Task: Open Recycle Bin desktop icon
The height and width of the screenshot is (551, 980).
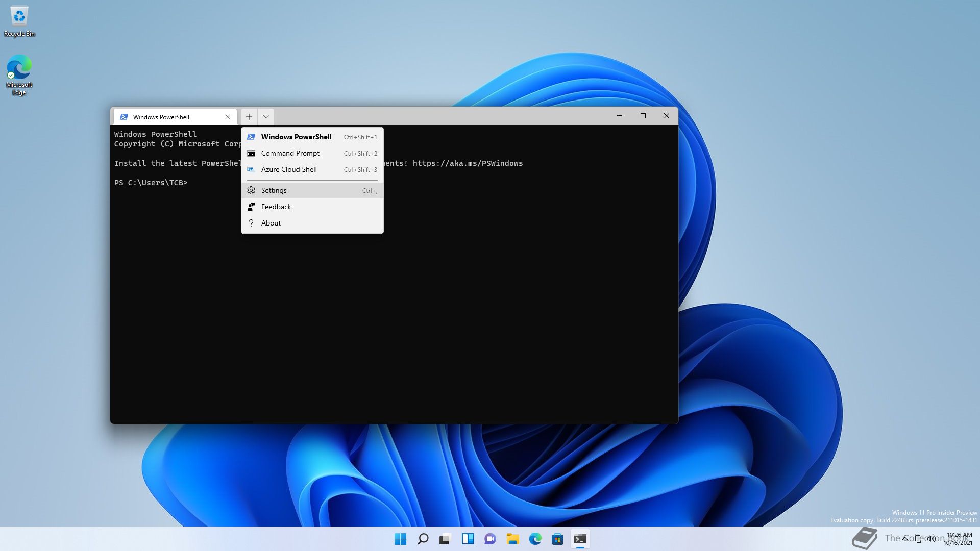Action: (x=19, y=20)
